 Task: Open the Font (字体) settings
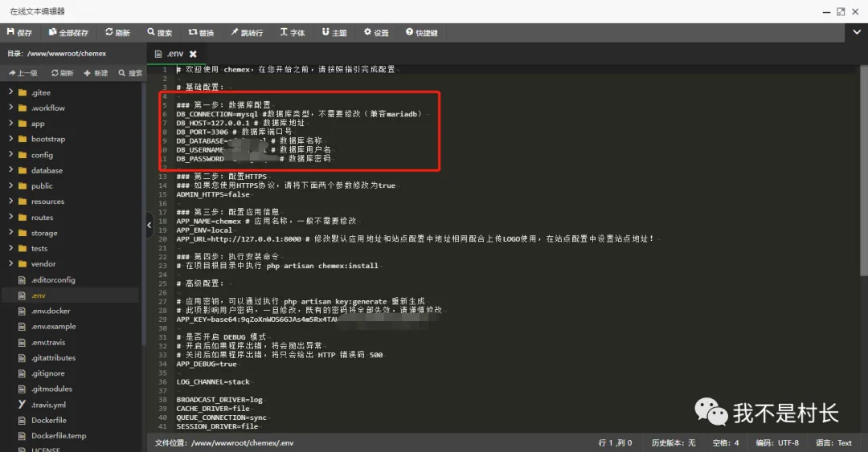tap(292, 33)
